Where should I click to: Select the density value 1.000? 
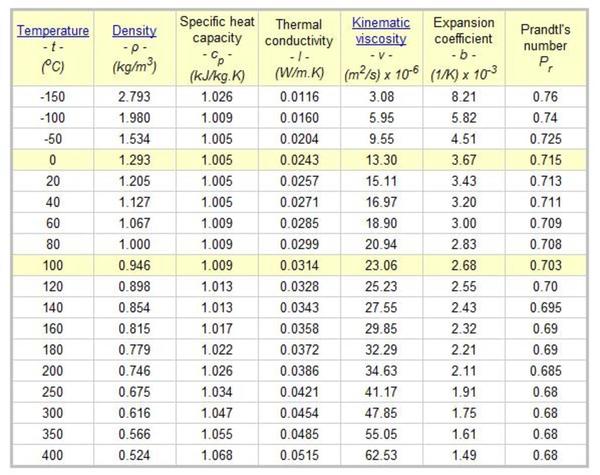click(134, 243)
